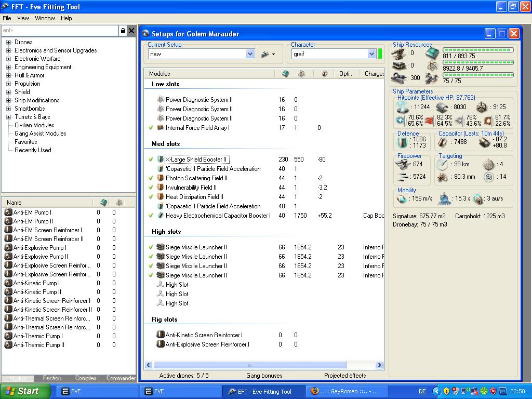Expand the Shield tree node
532x399 pixels.
point(8,92)
